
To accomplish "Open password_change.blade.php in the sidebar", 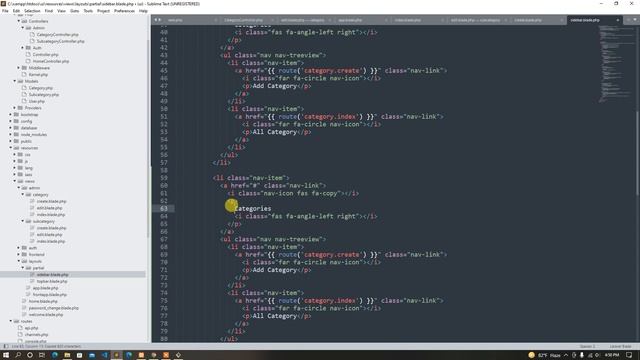I will [54, 308].
